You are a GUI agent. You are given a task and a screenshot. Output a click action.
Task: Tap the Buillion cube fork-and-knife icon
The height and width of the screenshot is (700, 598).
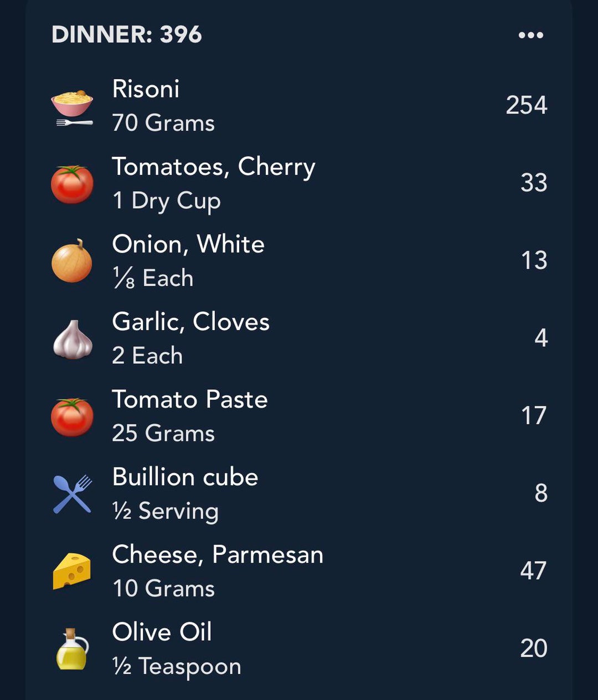coord(72,494)
